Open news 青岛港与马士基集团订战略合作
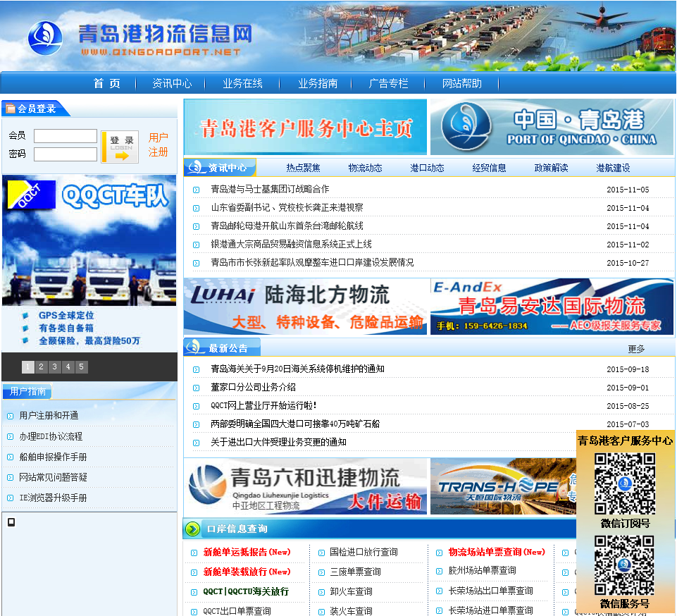This screenshot has height=616, width=677. pyautogui.click(x=270, y=189)
